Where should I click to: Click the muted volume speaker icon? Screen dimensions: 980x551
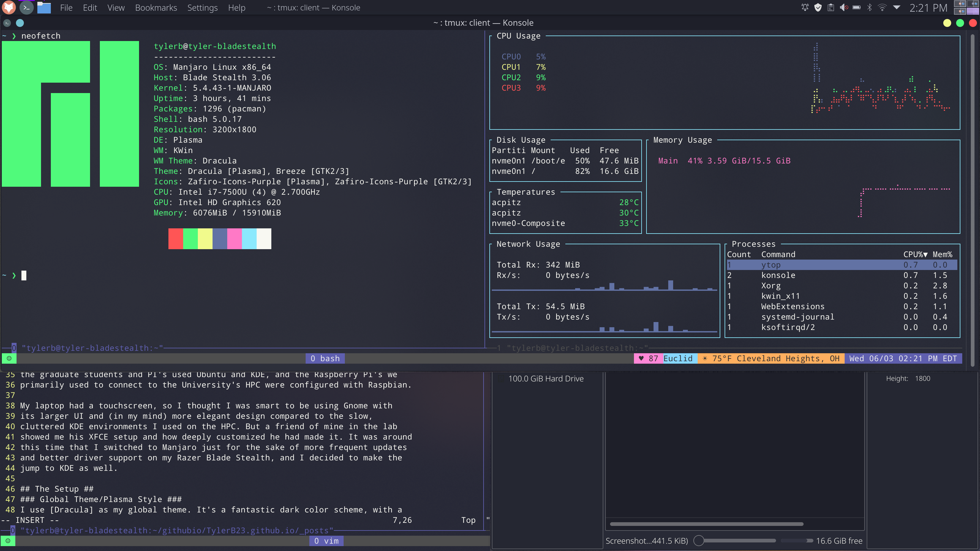coord(843,7)
